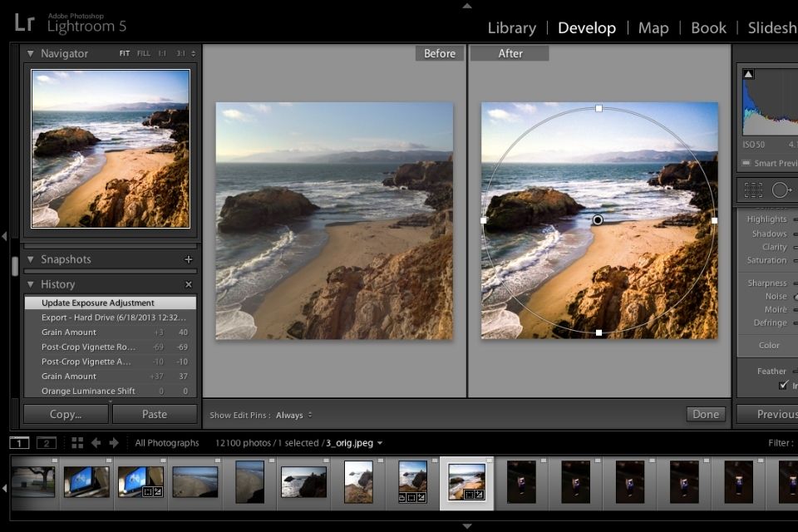Set navigator zoom to FILL
Image resolution: width=798 pixels, height=532 pixels.
click(144, 53)
